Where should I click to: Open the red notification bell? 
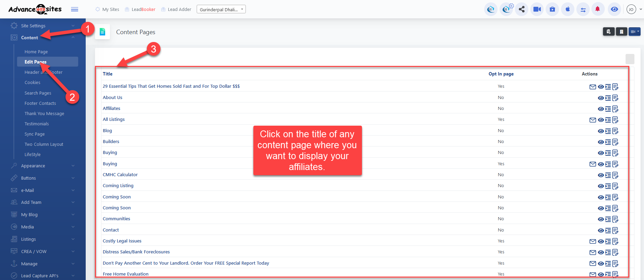(597, 9)
